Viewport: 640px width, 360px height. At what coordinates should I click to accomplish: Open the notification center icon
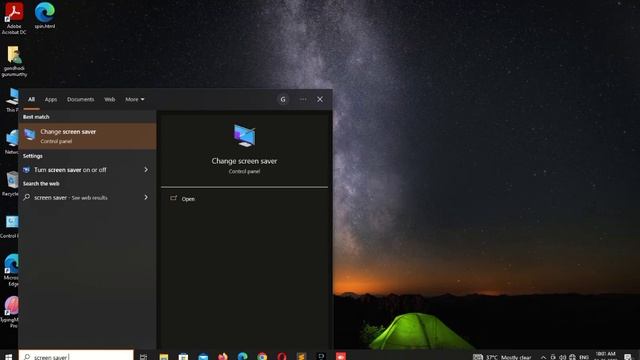pos(628,357)
